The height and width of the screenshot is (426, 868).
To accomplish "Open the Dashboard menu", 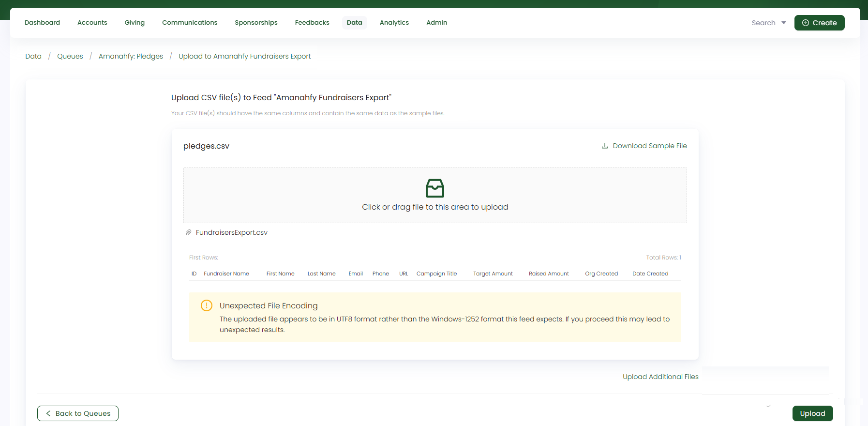I will coord(43,23).
